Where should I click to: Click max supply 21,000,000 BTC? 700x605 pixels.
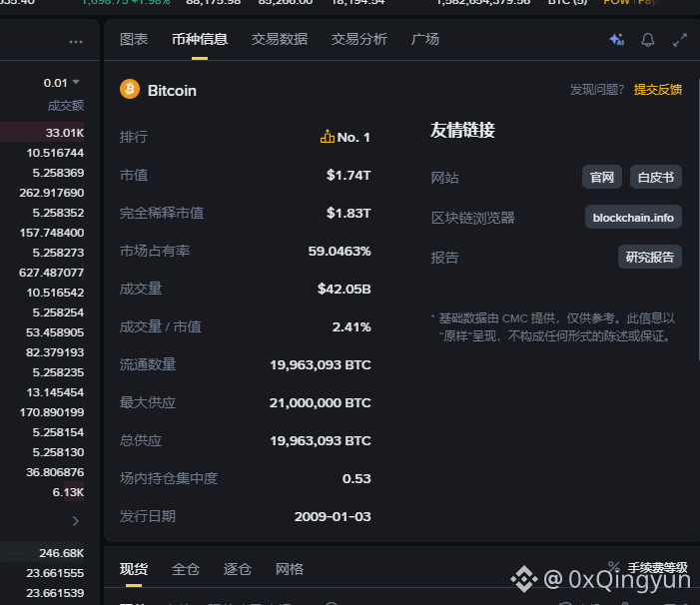[x=321, y=403]
